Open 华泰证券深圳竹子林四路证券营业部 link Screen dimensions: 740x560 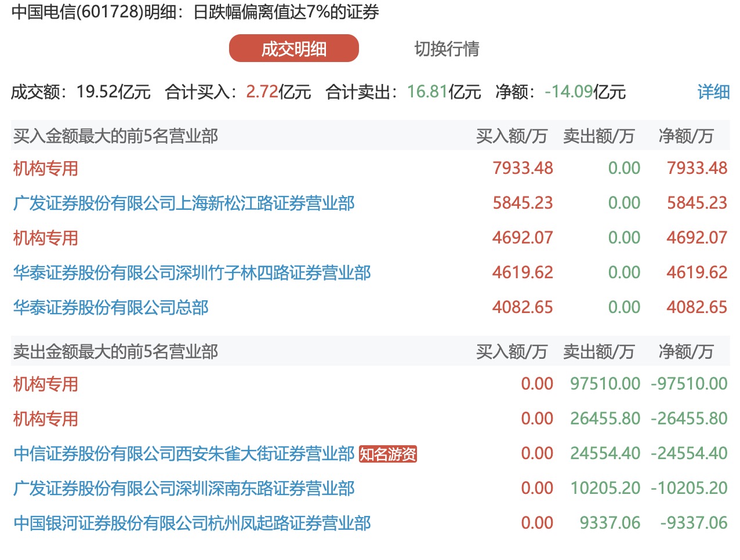[192, 273]
